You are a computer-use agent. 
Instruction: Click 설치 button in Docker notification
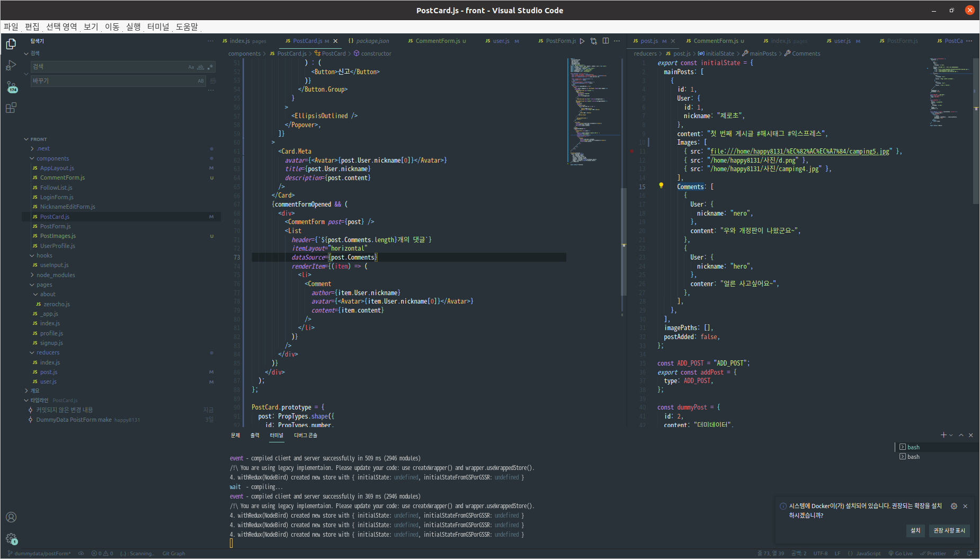(915, 530)
